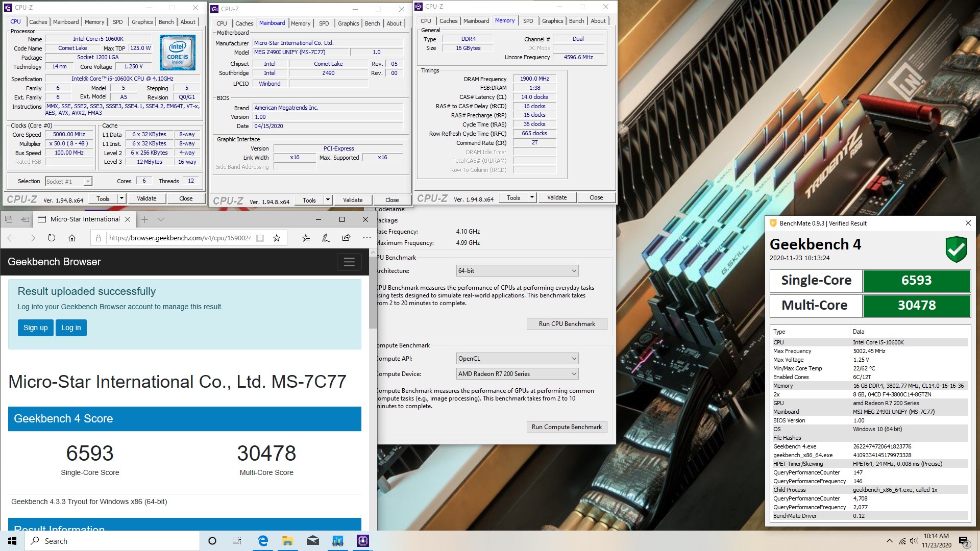Close the Micro-Star International browser tab
This screenshot has width=980, height=551.
point(128,219)
